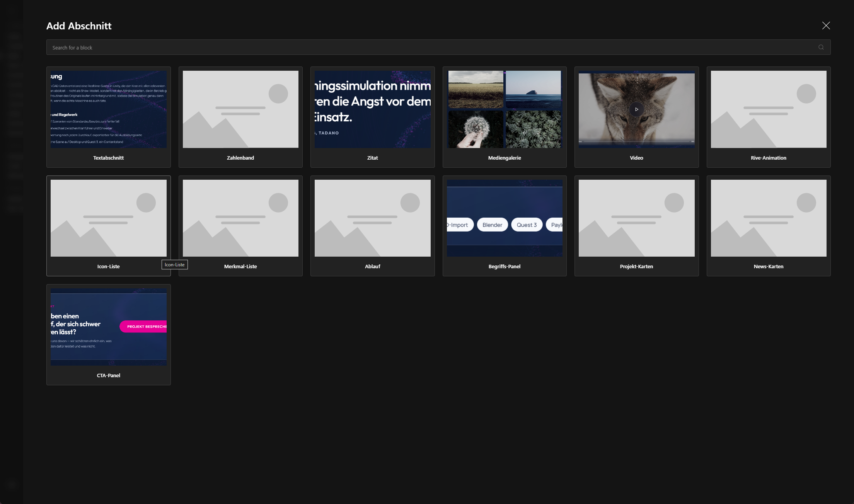
Task: Choose the Zahlenband block preview
Action: pyautogui.click(x=240, y=109)
